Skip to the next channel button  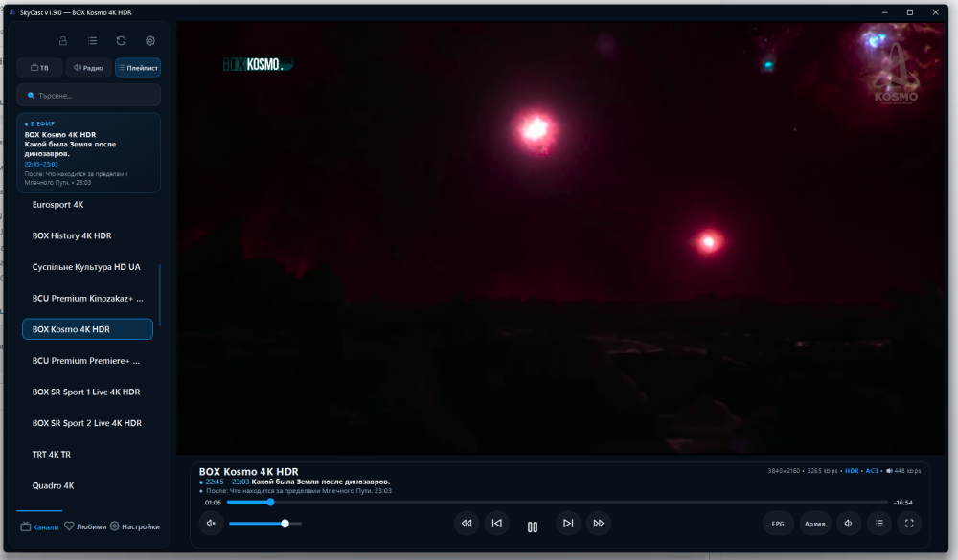click(568, 524)
